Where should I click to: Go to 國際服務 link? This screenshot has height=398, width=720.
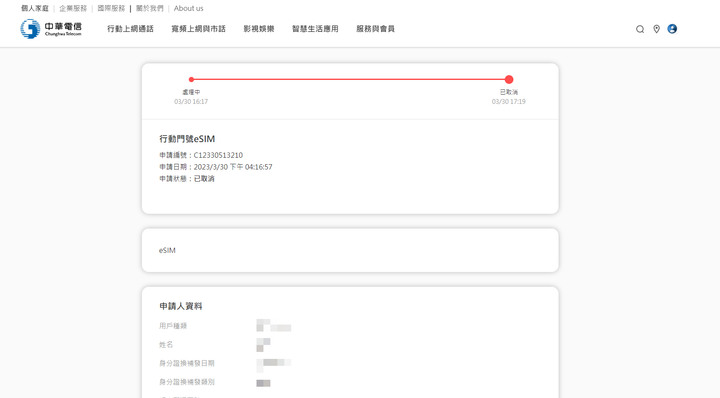111,8
